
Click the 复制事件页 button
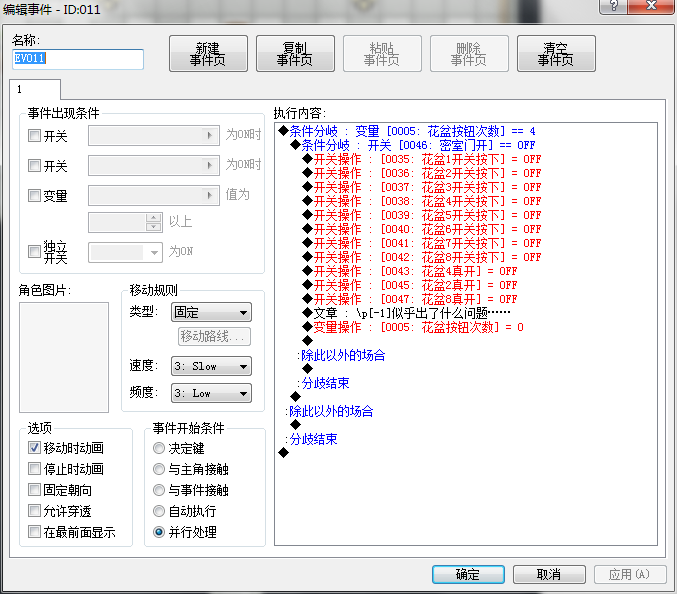(x=295, y=54)
